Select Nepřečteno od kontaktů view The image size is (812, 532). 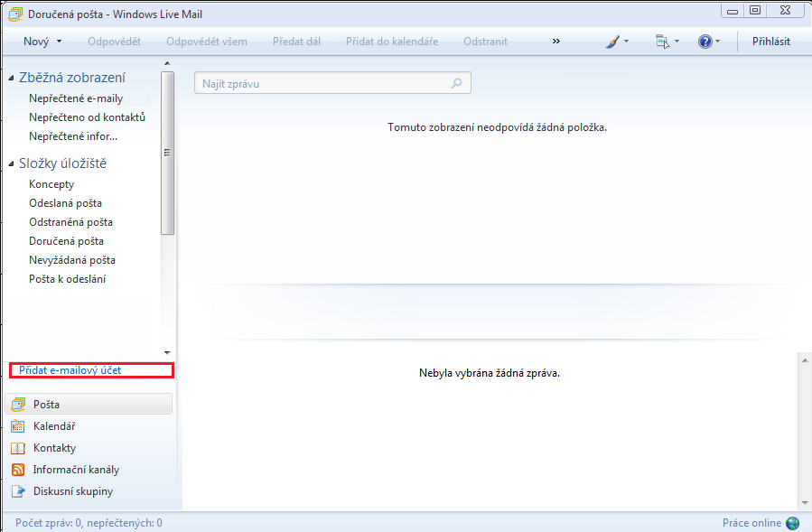(87, 117)
